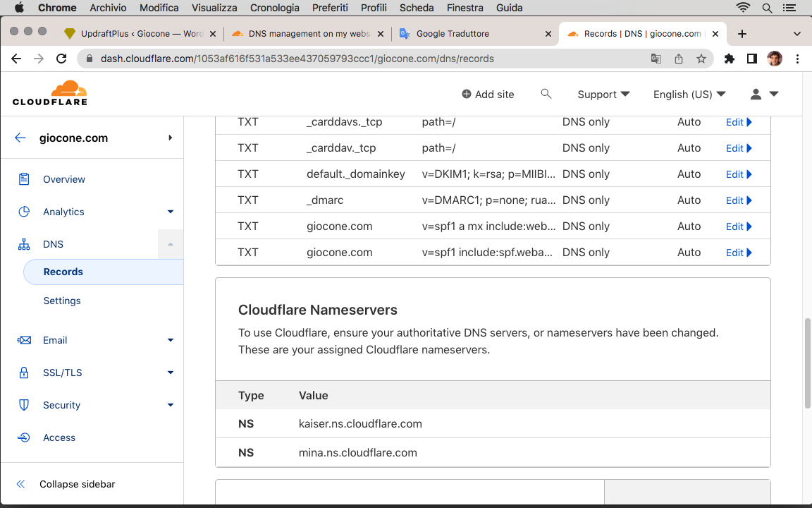Toggle the Chrome side panel icon
This screenshot has height=508, width=812.
(752, 59)
